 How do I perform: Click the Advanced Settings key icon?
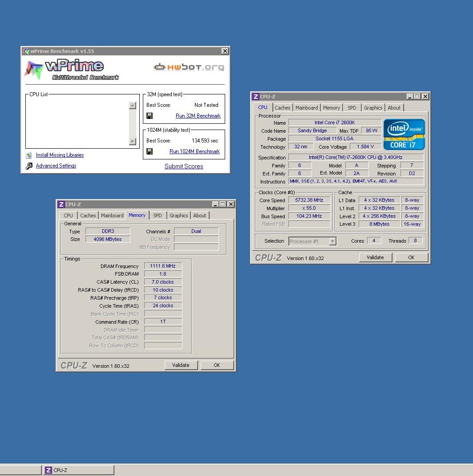29,166
